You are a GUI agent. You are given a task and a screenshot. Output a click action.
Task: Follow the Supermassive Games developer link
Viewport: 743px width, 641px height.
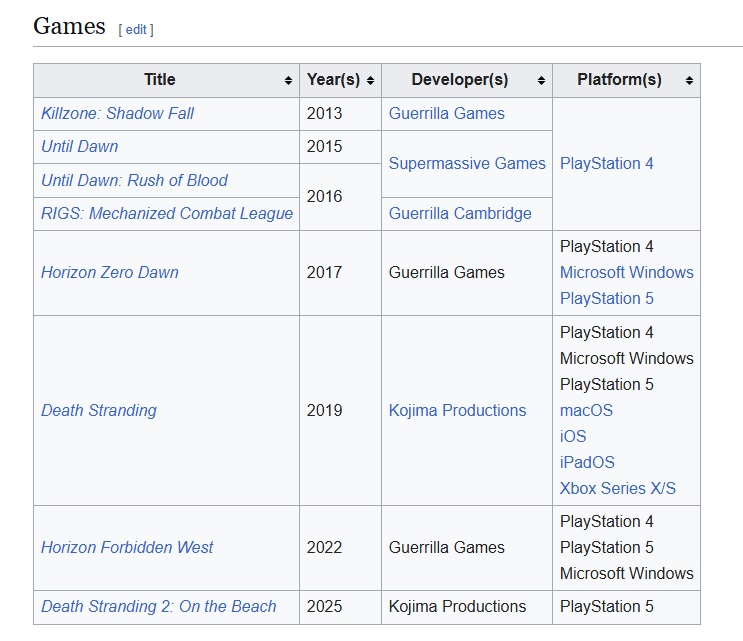[467, 163]
